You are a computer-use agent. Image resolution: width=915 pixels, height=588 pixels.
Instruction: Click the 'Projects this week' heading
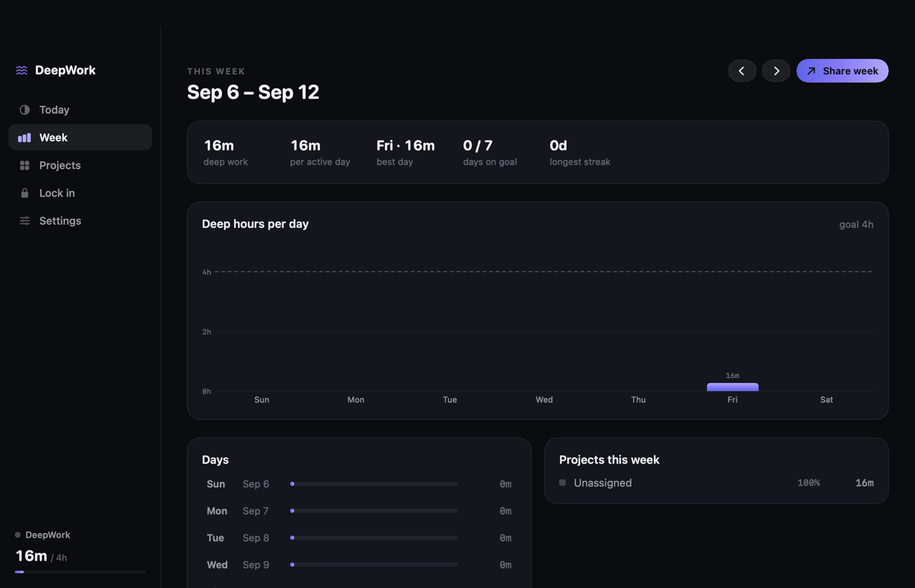tap(609, 460)
